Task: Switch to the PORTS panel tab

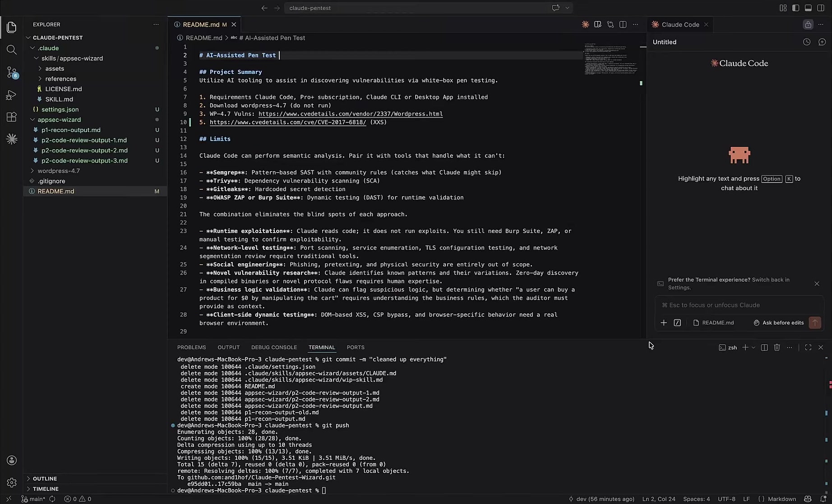Action: pos(356,348)
